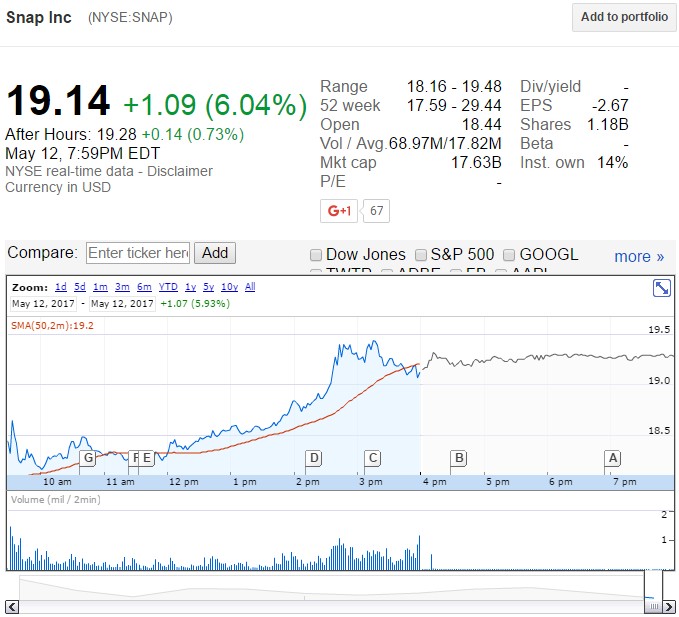Set chart zoom to 1m
The image size is (679, 617).
click(100, 287)
